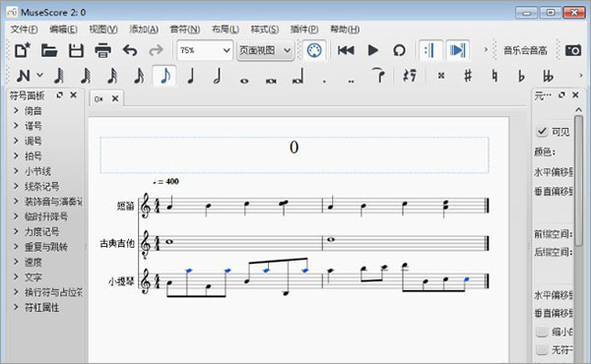
Task: Select the double whole note duration
Action: (x=271, y=81)
